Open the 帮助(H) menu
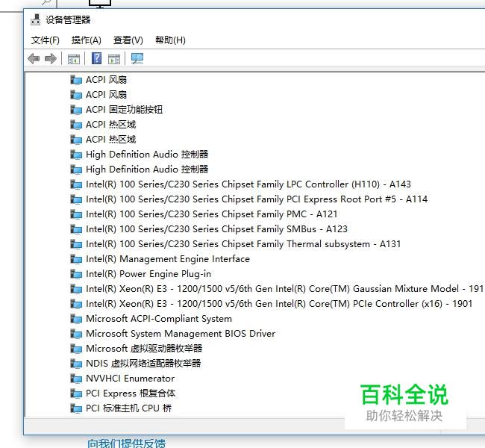This screenshot has height=448, width=485. coord(170,40)
